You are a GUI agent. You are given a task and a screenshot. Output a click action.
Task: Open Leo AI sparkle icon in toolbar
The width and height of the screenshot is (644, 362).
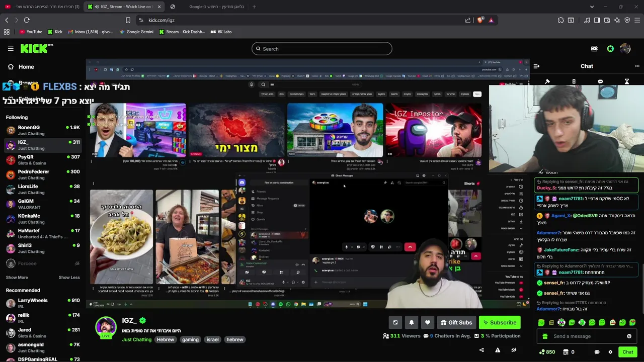pyautogui.click(x=617, y=20)
